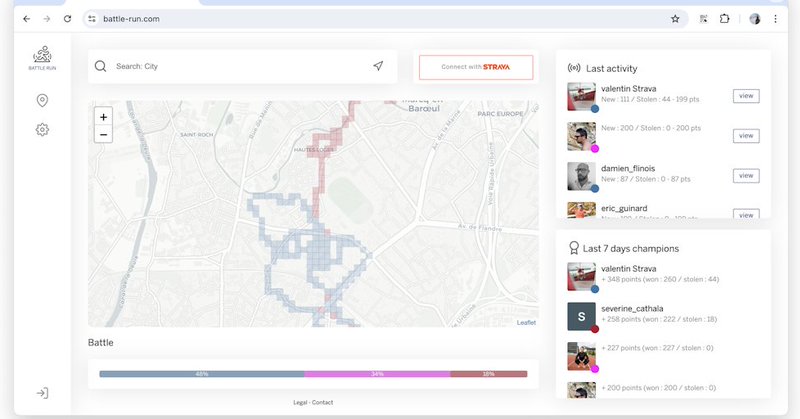Click the 'Battle' heading below map

[x=101, y=342]
